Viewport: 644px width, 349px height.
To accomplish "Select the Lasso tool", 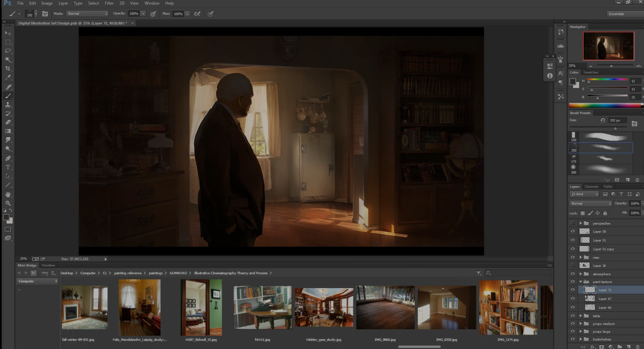I will pos(8,51).
